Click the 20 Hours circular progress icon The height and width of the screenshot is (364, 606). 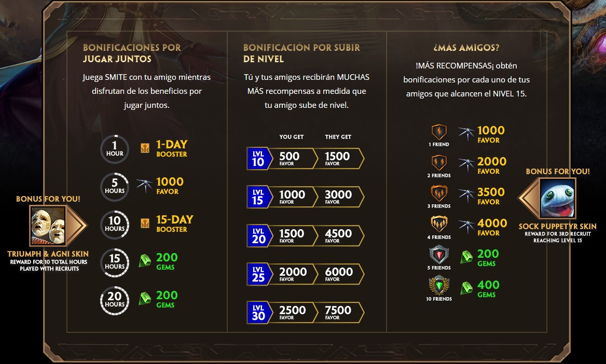(x=115, y=301)
